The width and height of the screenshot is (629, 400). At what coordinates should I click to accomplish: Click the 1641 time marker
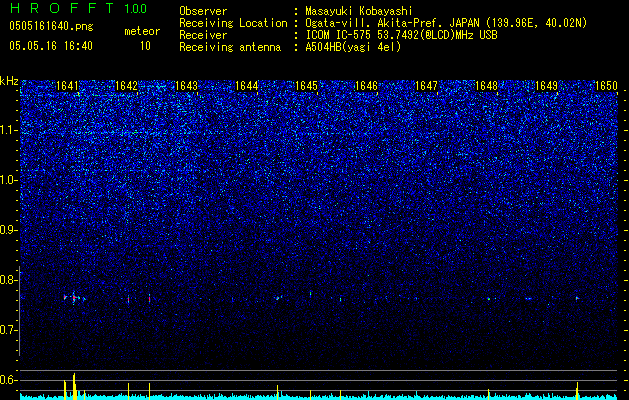point(67,86)
